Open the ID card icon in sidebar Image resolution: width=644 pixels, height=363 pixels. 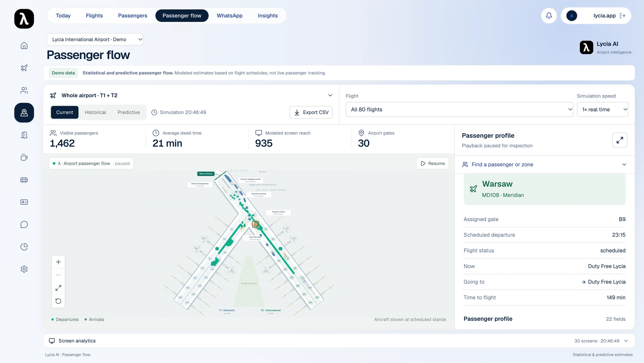(24, 202)
